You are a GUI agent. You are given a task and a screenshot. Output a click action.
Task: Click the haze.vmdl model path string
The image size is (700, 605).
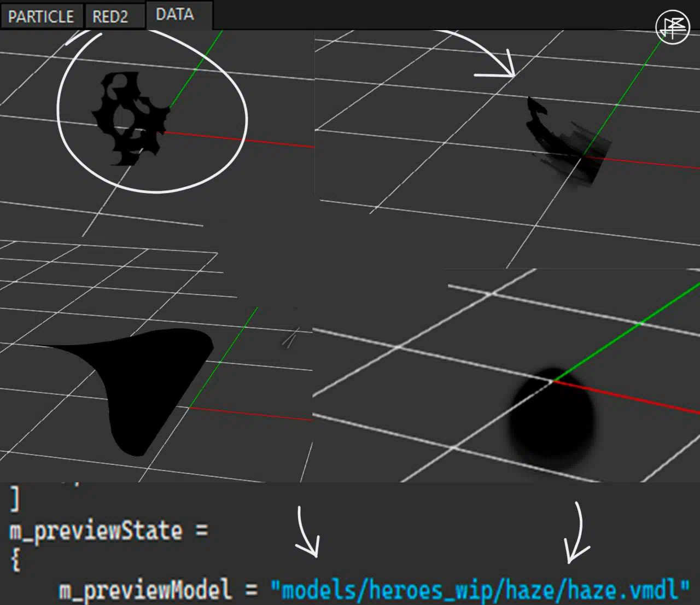pyautogui.click(x=481, y=590)
